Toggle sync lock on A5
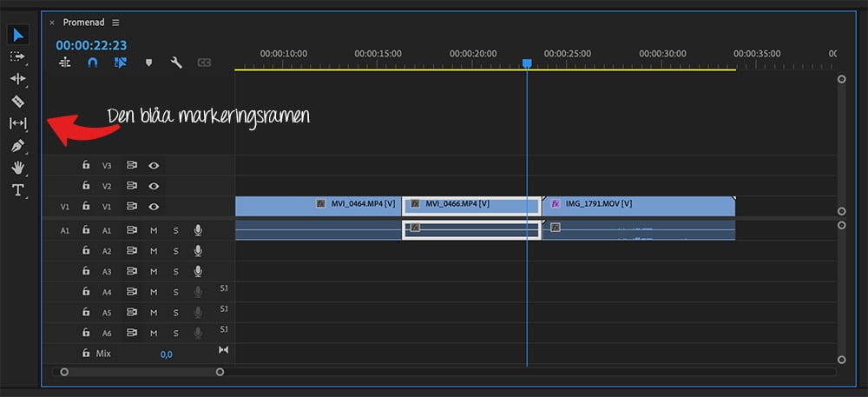Screen dimensions: 868x397 tap(132, 312)
